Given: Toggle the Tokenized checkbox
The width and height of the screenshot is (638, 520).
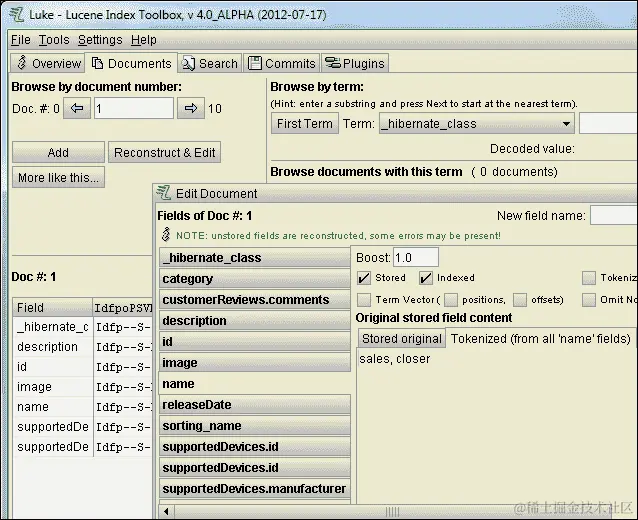Looking at the screenshot, I should [x=588, y=278].
